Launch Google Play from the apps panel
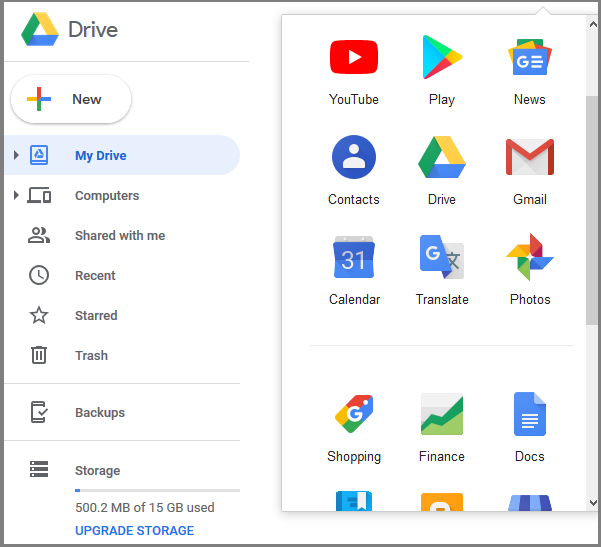 click(442, 57)
